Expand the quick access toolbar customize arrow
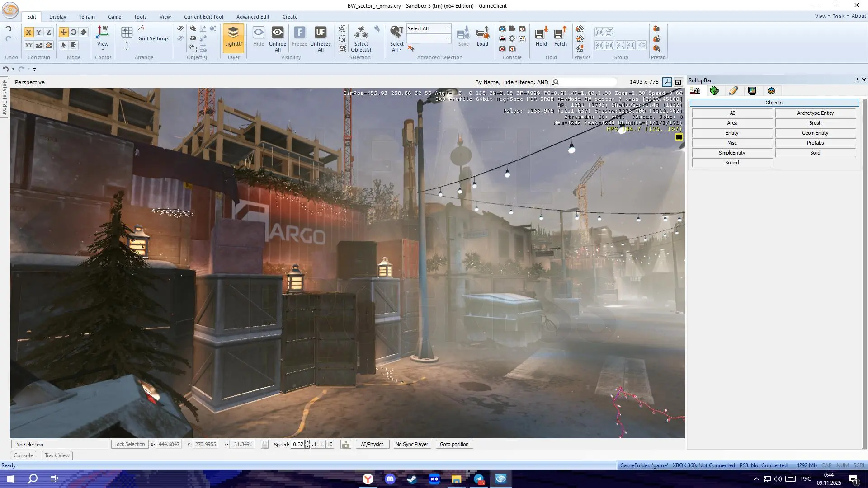Screen dimensions: 868x488 (x=34, y=70)
